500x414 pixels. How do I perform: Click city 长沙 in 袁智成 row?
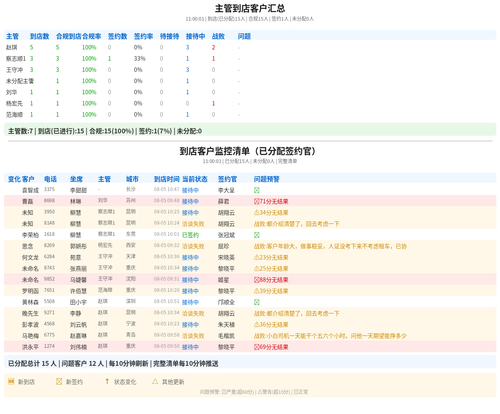(131, 189)
